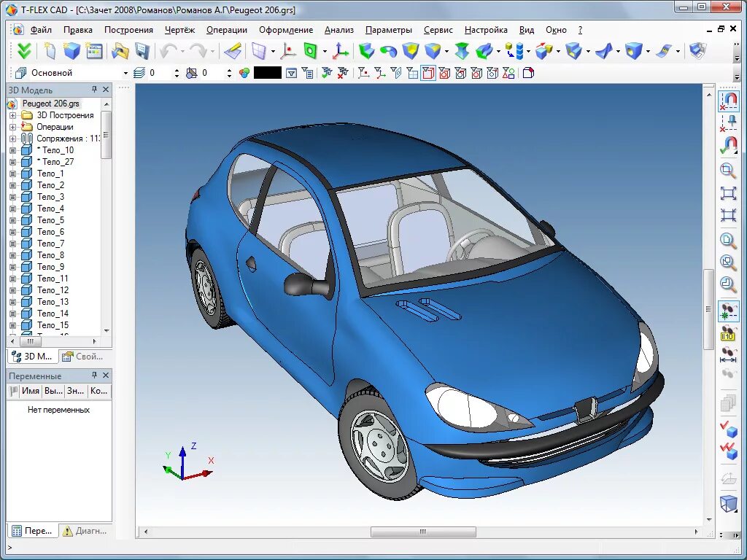Select the draw-on-workplane pencil icon
Viewport: 747px width, 560px height.
(233, 50)
